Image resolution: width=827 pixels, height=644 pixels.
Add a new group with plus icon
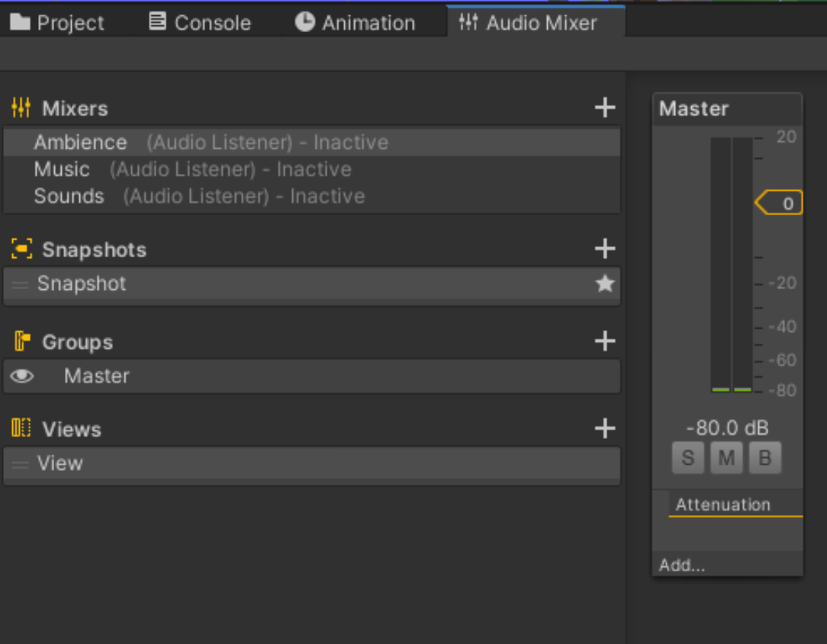pos(605,341)
